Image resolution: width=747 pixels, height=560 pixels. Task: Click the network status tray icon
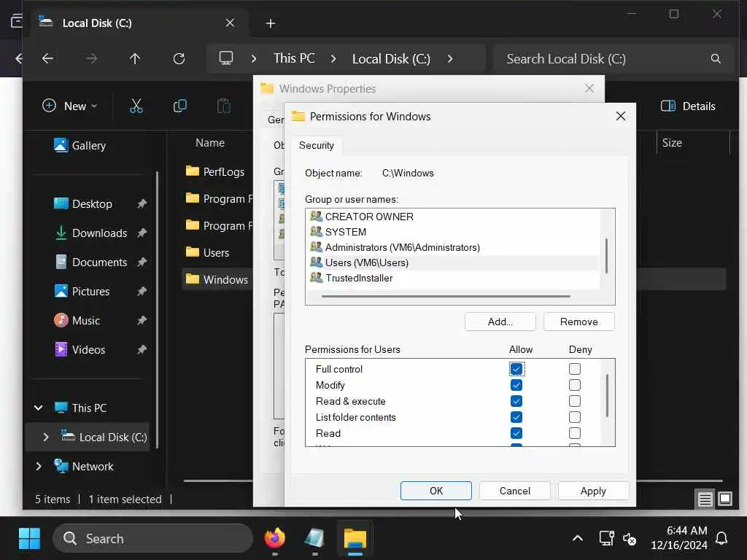click(606, 539)
